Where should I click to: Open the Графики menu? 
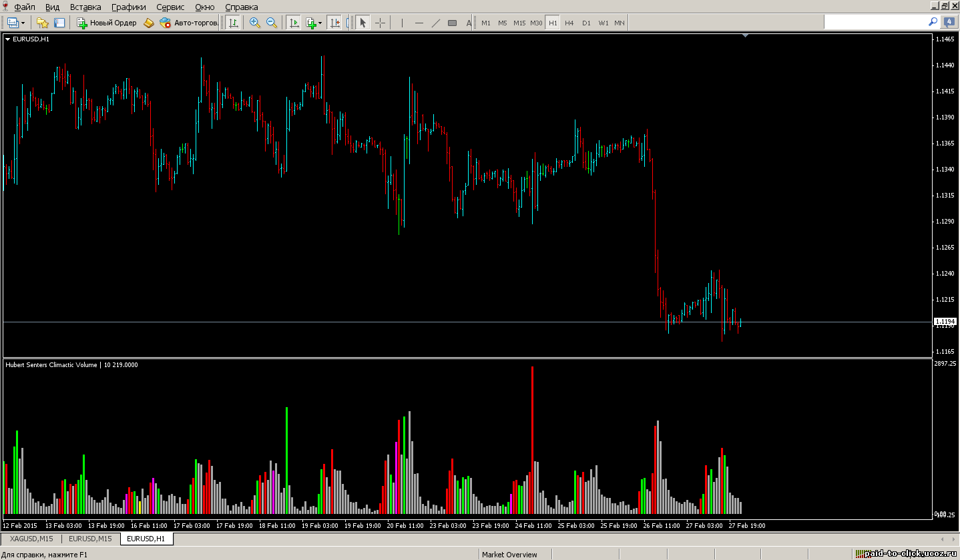coord(129,7)
